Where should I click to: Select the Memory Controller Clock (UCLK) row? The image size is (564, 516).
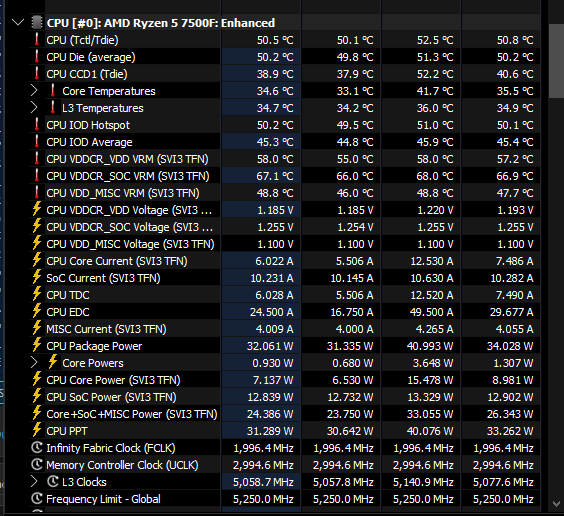tap(285, 465)
